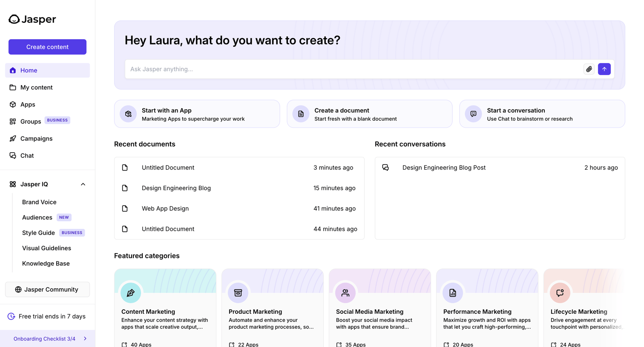This screenshot has width=644, height=347.
Task: Open Brand Voice under Jasper IQ
Action: click(x=39, y=202)
